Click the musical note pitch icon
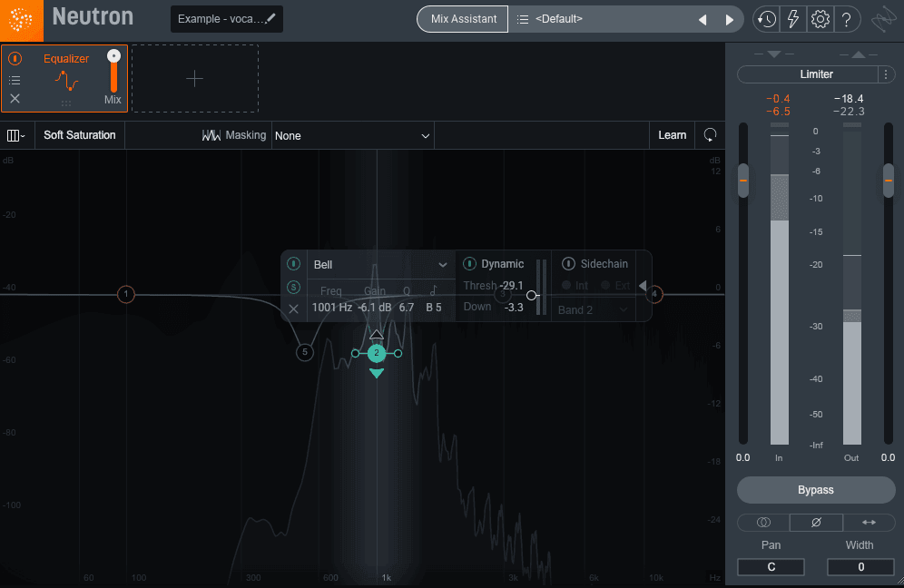Image resolution: width=904 pixels, height=588 pixels. 434,290
